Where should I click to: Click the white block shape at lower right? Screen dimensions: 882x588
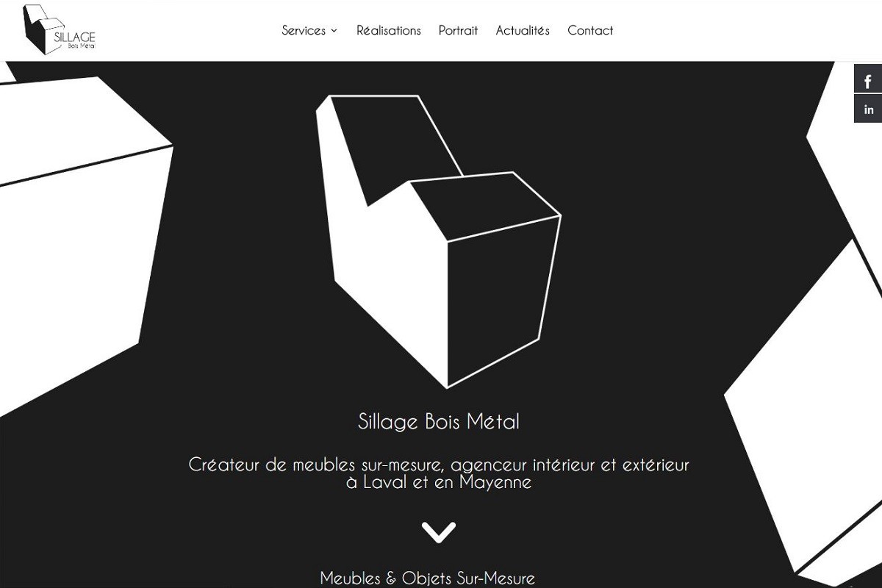pos(808,412)
